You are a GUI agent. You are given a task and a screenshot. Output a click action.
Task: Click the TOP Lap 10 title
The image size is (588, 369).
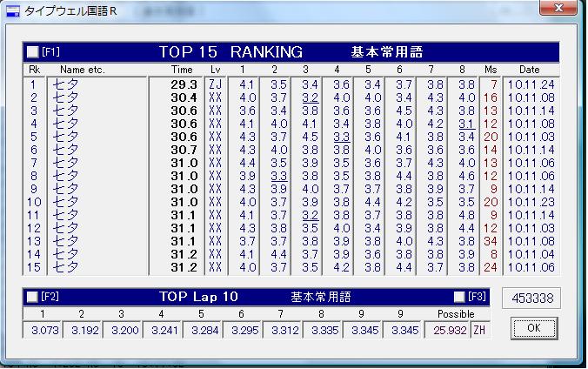[x=198, y=297]
